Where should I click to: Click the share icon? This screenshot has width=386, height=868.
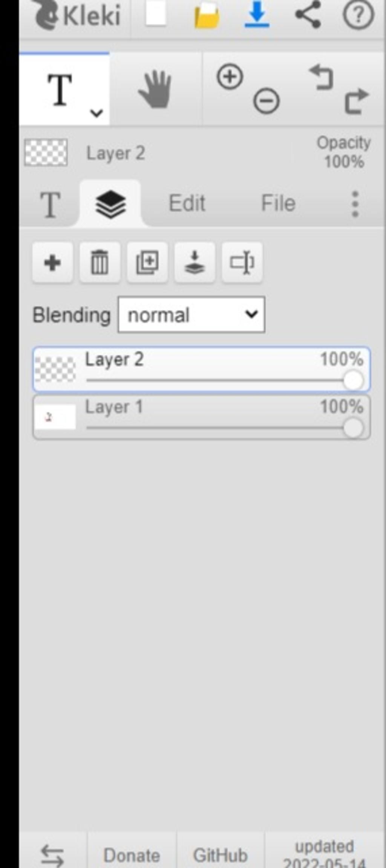pos(308,14)
